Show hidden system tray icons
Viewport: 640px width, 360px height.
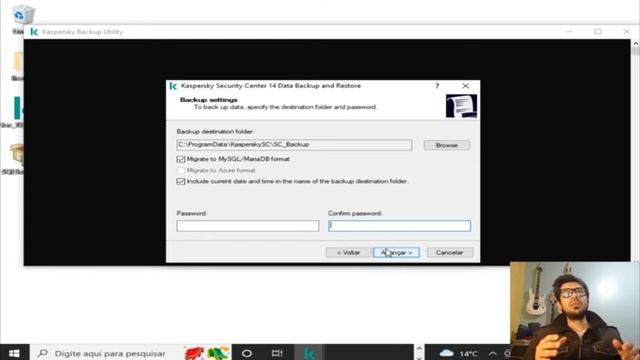[493, 353]
